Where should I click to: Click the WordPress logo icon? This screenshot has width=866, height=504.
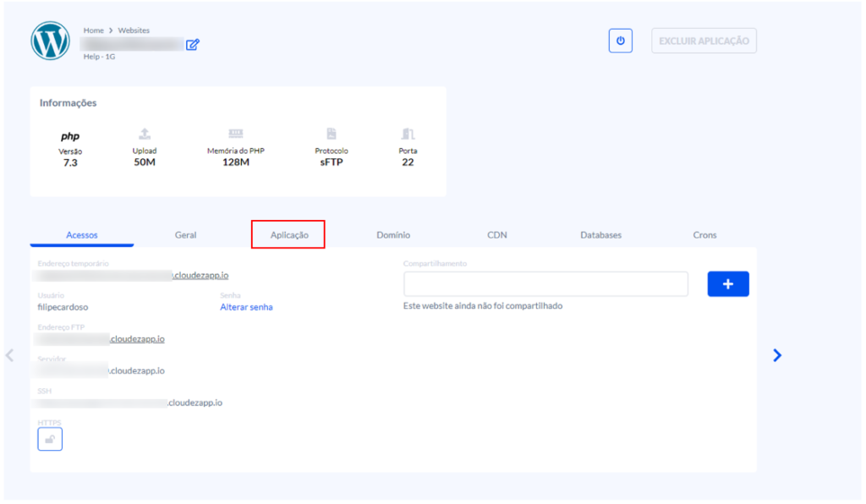pos(50,41)
